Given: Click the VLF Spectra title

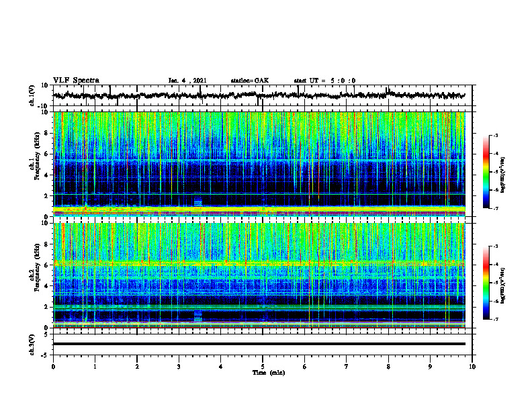Looking at the screenshot, I should click(x=76, y=81).
